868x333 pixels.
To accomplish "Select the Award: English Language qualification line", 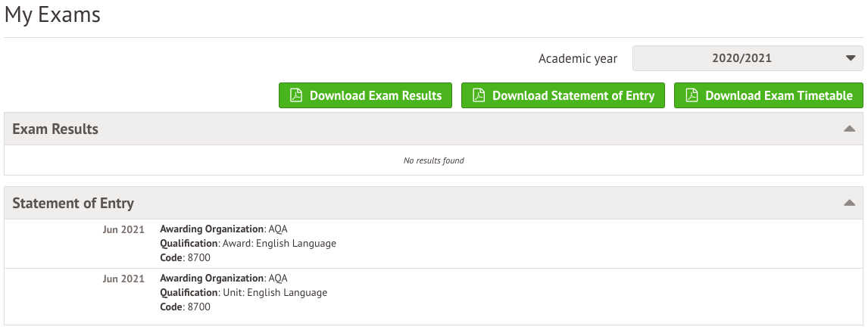I will click(x=248, y=244).
